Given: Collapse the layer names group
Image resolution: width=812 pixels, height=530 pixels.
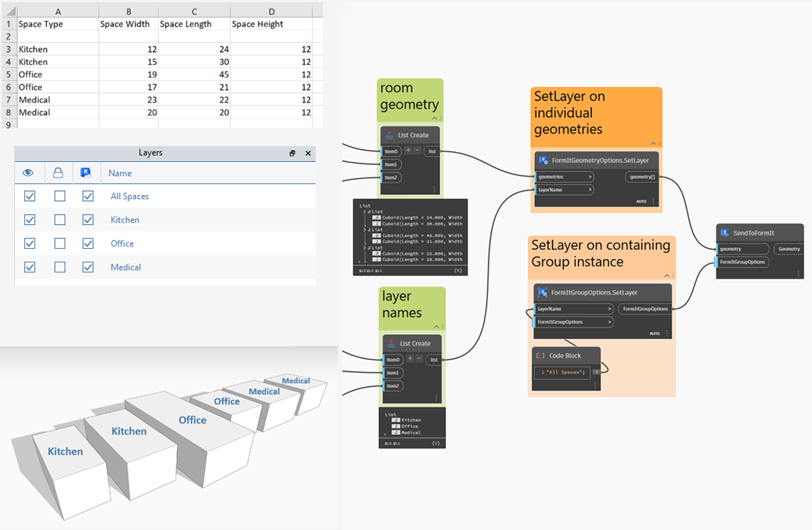Looking at the screenshot, I should pyautogui.click(x=437, y=326).
